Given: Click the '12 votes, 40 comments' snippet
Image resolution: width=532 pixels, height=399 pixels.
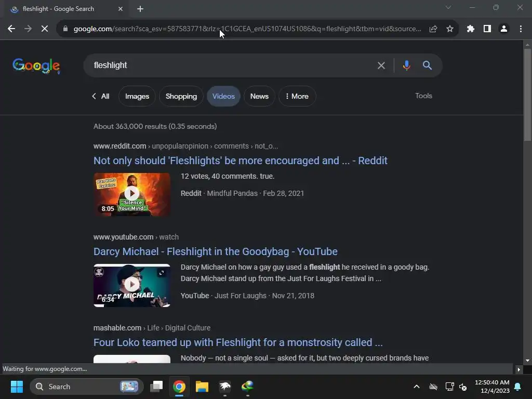Looking at the screenshot, I should (x=228, y=177).
